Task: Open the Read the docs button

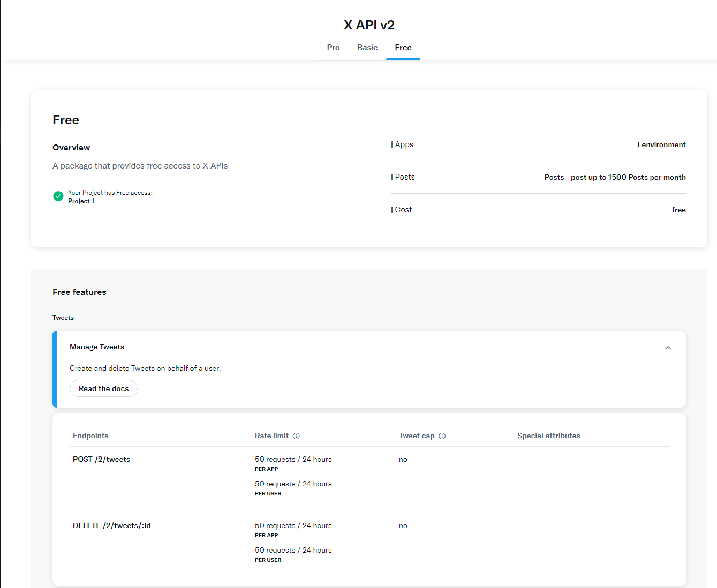Action: [x=103, y=388]
